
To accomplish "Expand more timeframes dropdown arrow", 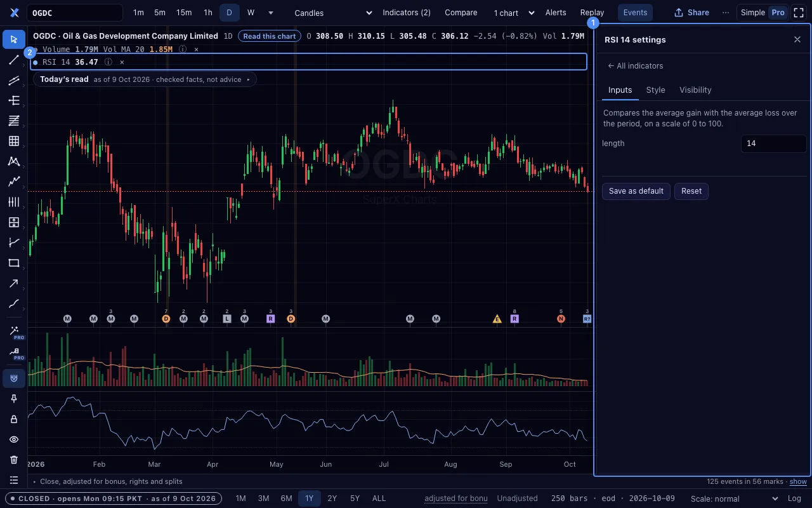I will coord(271,13).
